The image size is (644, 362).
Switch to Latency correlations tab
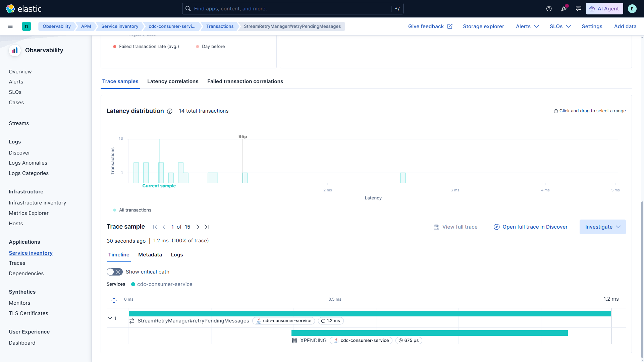click(173, 81)
